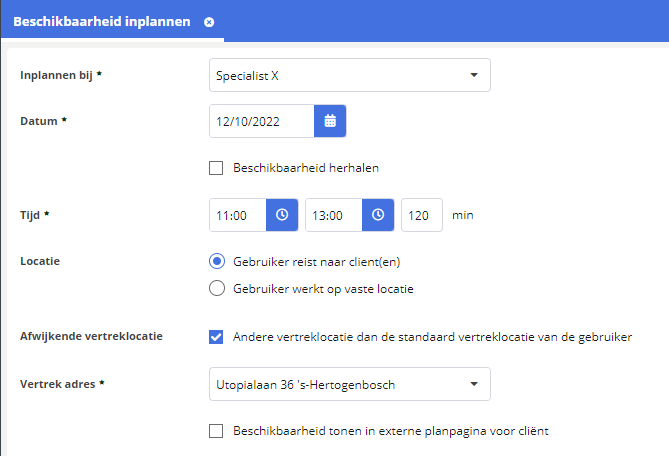Open the calendar date picker
This screenshot has width=669, height=456.
pos(330,122)
